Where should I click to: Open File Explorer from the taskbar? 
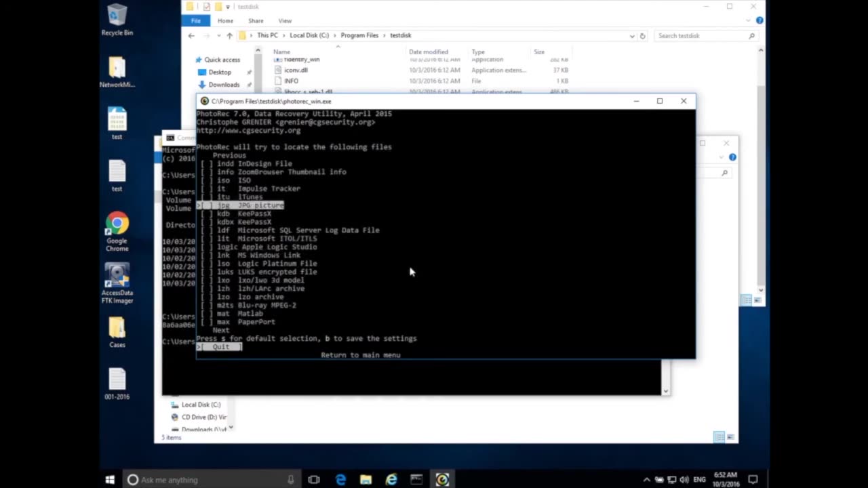pos(366,480)
